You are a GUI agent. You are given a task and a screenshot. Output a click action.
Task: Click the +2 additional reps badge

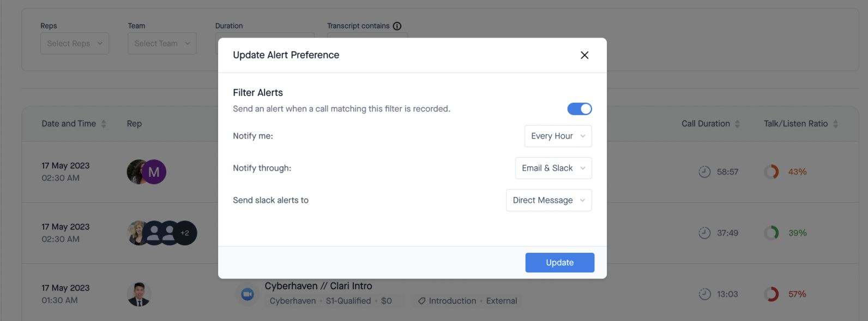[185, 233]
